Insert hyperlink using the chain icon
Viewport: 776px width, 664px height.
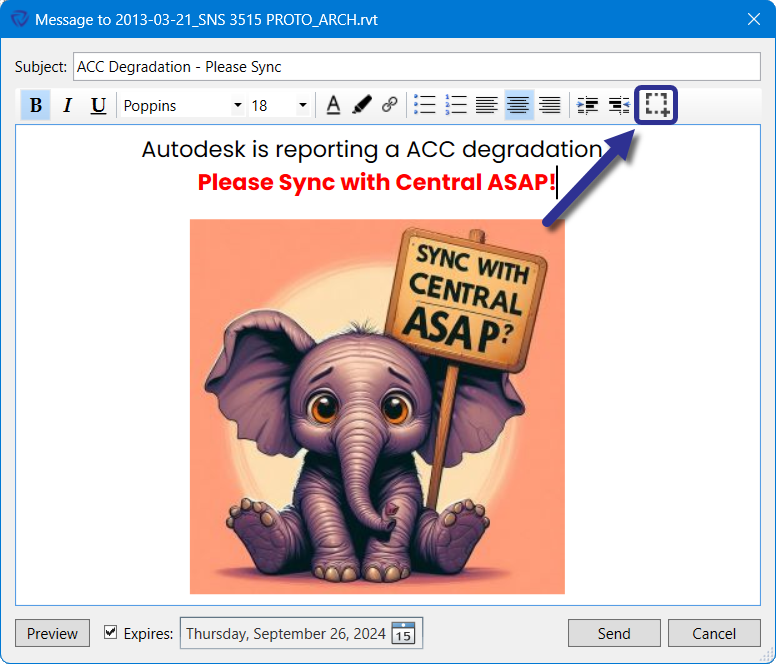pyautogui.click(x=390, y=105)
